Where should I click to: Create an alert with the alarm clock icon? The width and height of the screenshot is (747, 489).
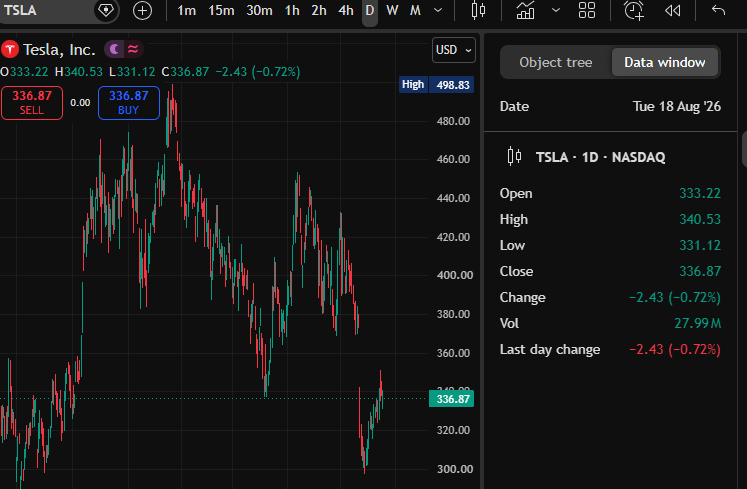click(634, 10)
